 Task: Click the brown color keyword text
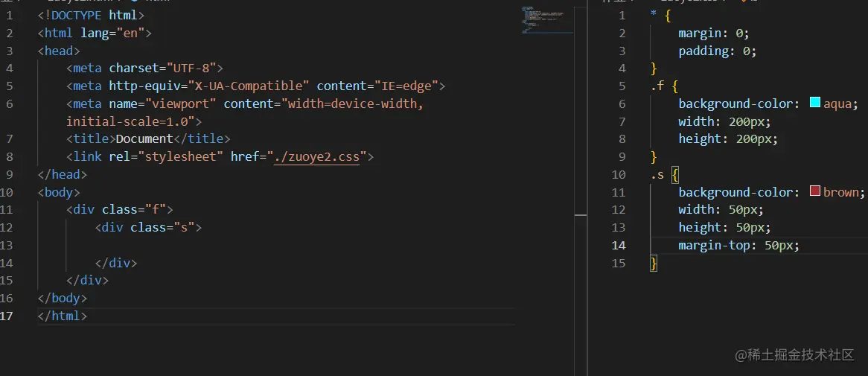click(841, 192)
